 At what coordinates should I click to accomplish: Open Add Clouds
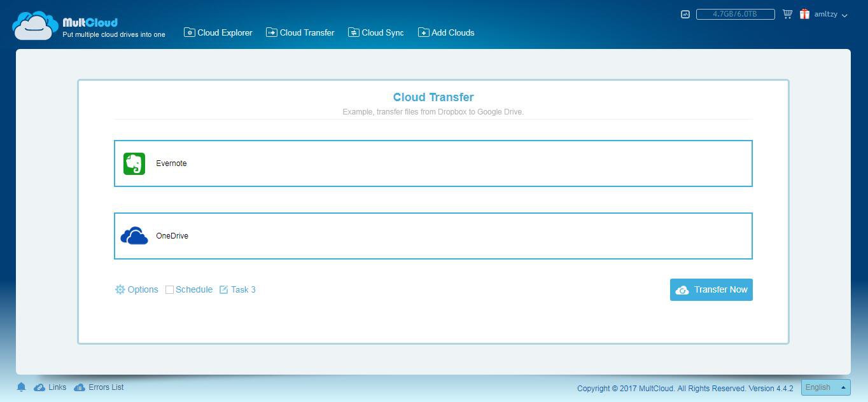click(446, 32)
